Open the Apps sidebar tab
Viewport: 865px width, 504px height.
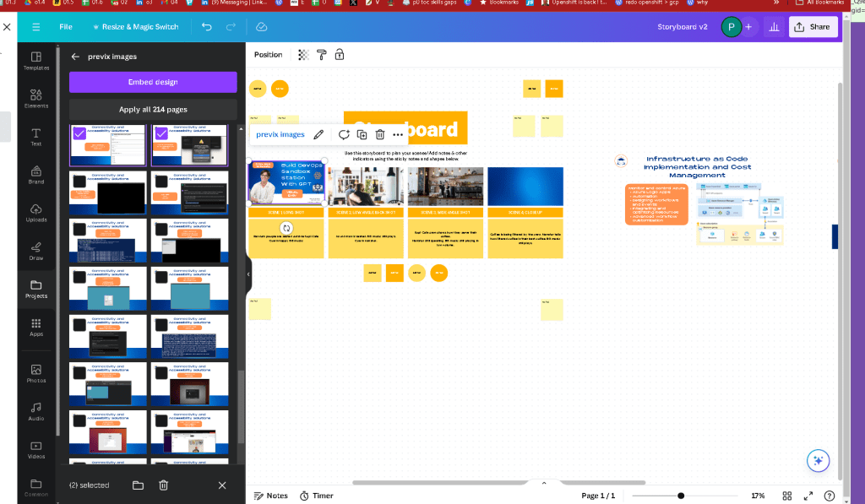[36, 327]
